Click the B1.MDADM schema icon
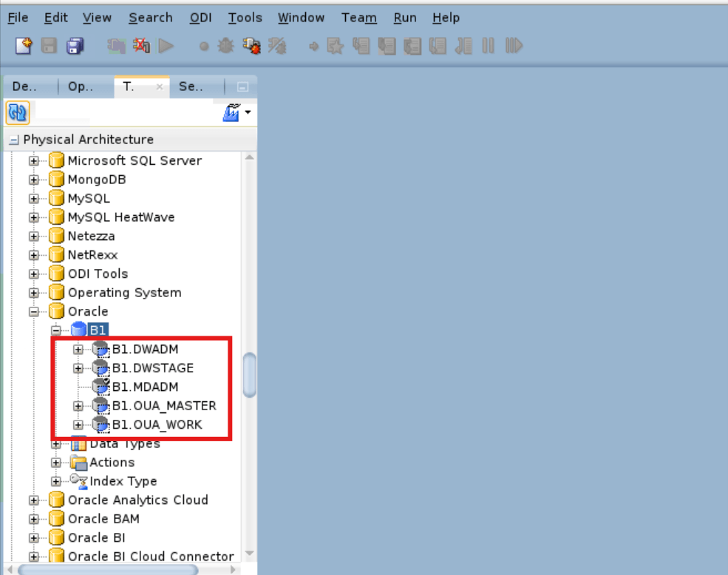The height and width of the screenshot is (575, 728). pos(101,387)
